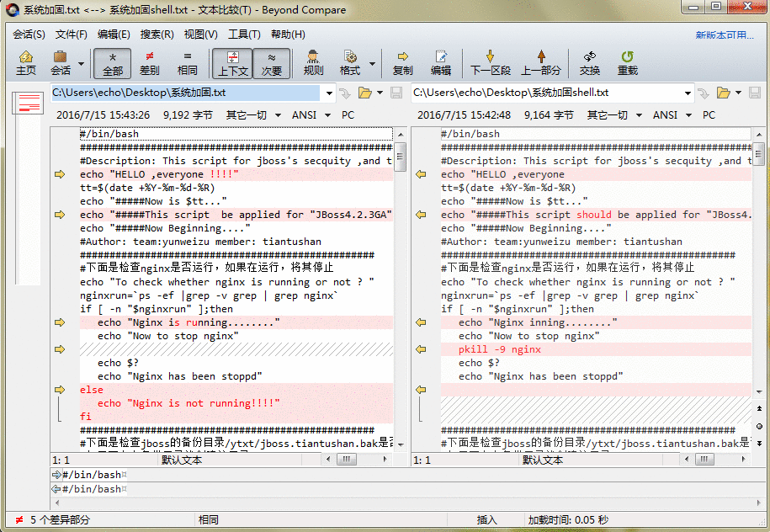This screenshot has height=532, width=770.
Task: Open the 编辑 (Edit) toolbar tool
Action: click(x=440, y=63)
